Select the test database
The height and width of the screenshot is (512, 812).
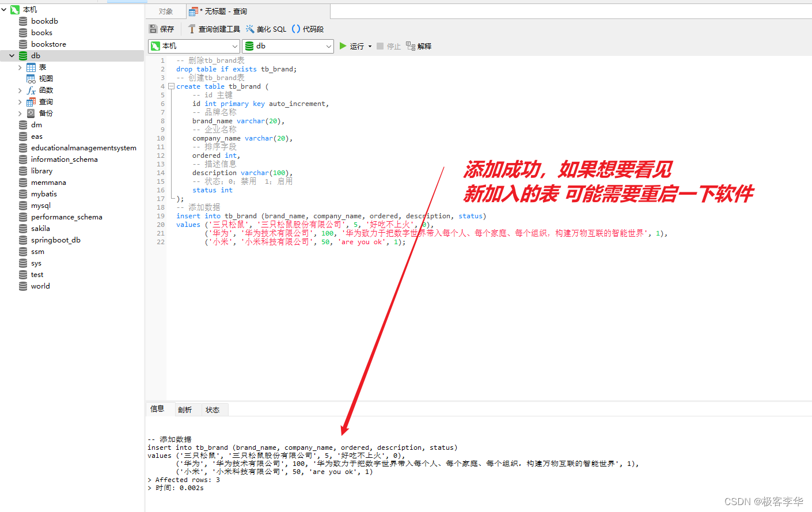click(x=37, y=275)
